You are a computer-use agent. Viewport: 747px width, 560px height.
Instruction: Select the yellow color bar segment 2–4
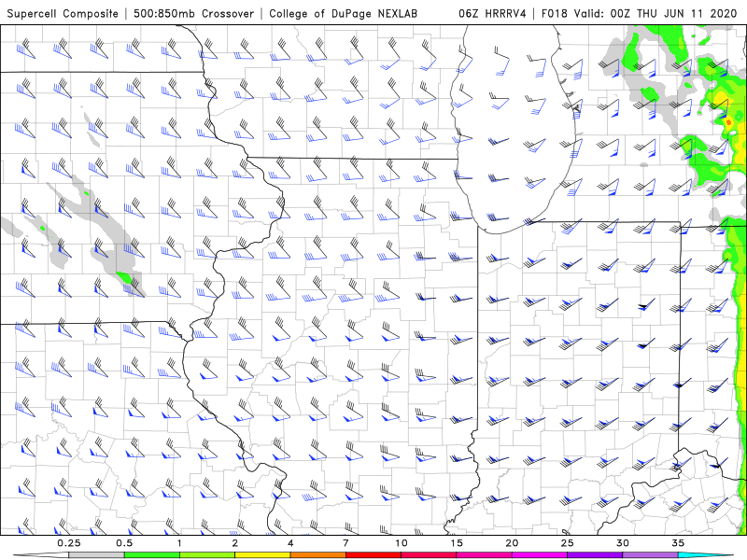pyautogui.click(x=262, y=555)
